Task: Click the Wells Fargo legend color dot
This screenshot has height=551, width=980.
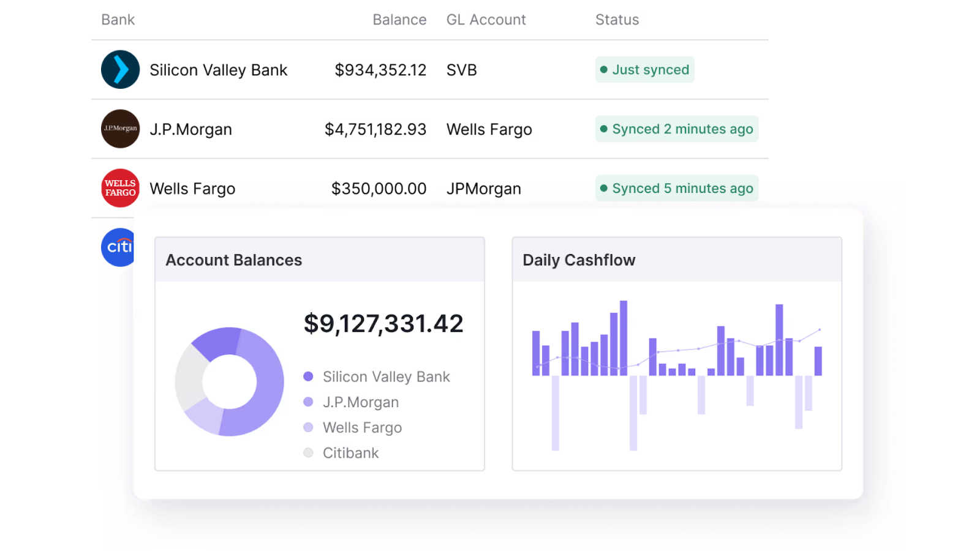Action: point(308,427)
